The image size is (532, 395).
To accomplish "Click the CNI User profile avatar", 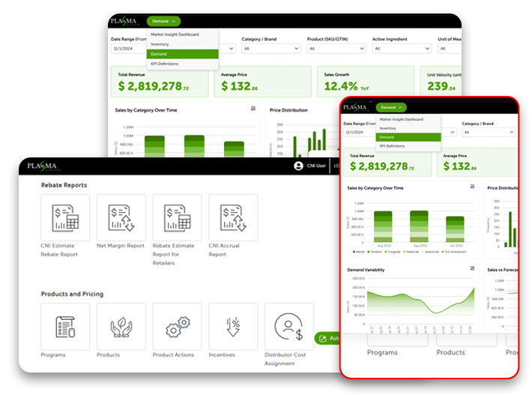I will click(x=299, y=166).
